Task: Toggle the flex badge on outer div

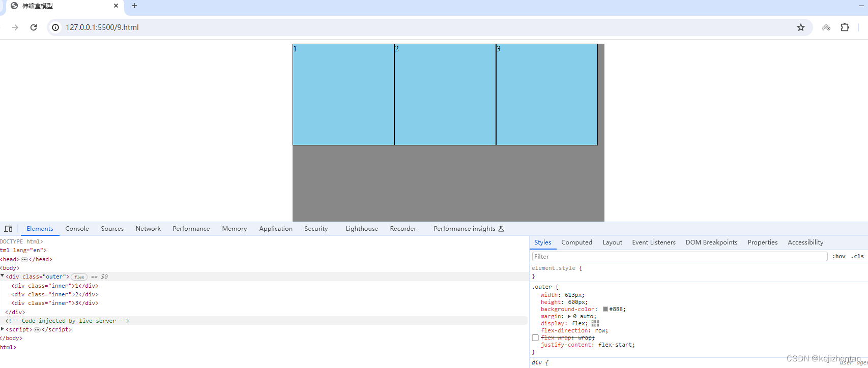Action: 79,277
